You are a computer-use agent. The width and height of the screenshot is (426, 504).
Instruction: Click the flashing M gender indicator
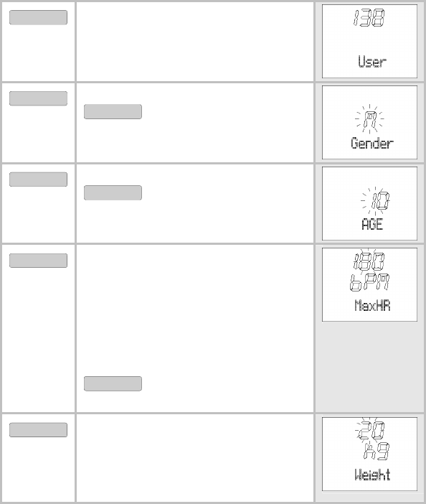[x=369, y=119]
